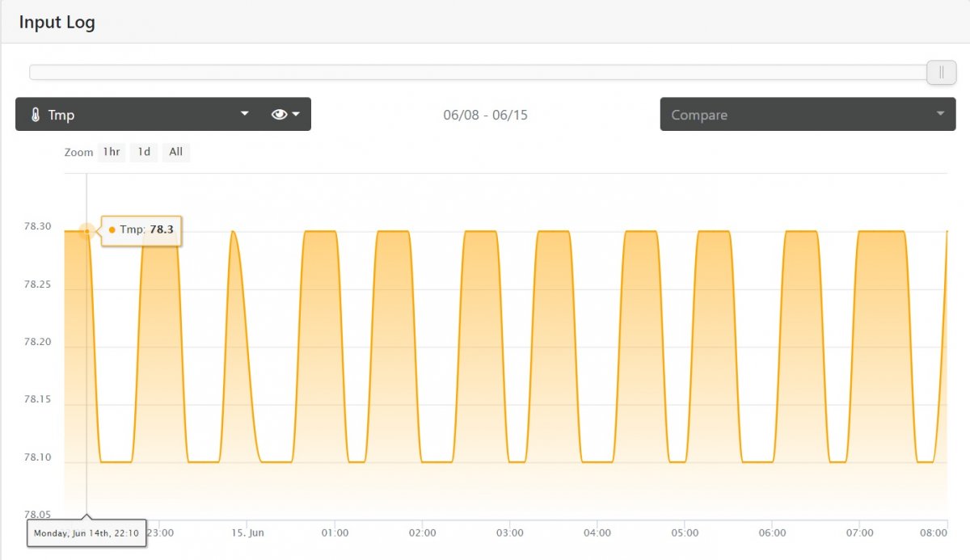Image resolution: width=970 pixels, height=560 pixels.
Task: Toggle the eye visibility icon
Action: [x=279, y=115]
